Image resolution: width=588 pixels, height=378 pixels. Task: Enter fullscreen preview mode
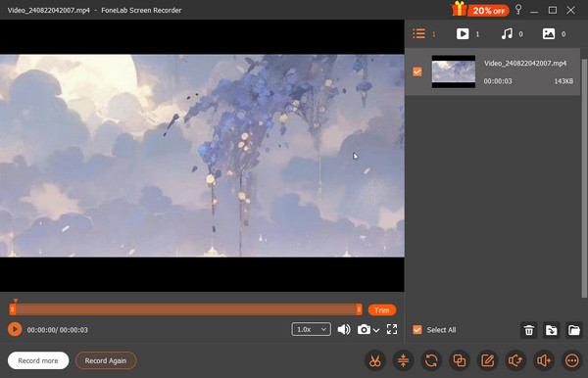pyautogui.click(x=392, y=329)
